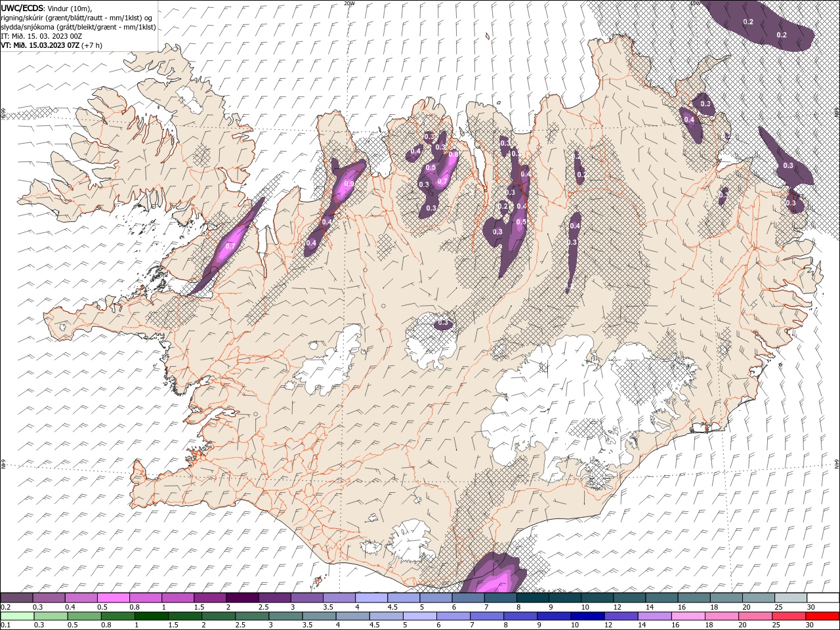The image size is (840, 630).
Task: Choose the bright red 30 swatch in lower legend
Action: [823, 616]
